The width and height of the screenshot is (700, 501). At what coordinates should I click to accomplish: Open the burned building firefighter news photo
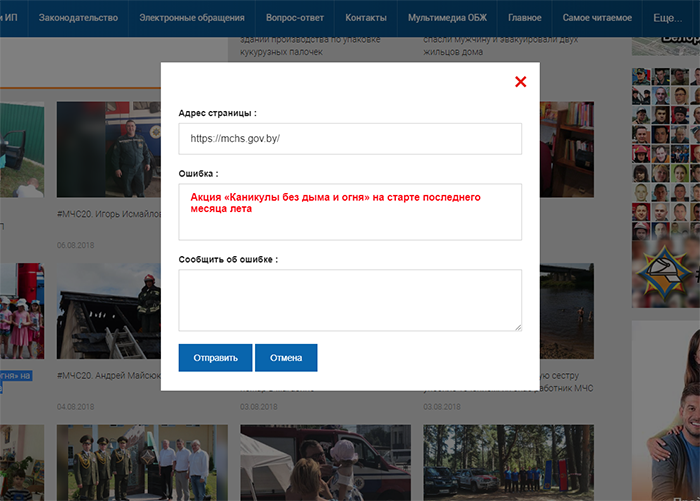(x=108, y=311)
